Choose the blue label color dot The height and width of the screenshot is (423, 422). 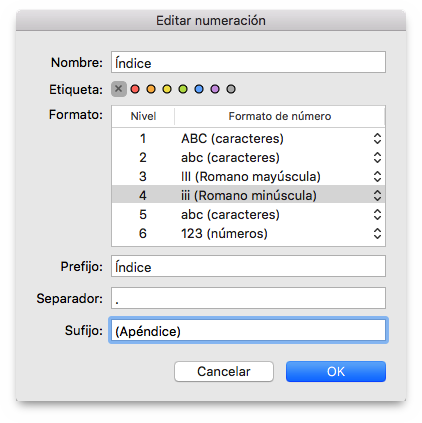(199, 89)
